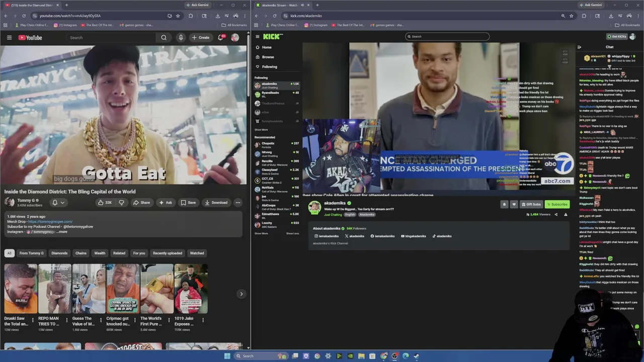Screen dimensions: 644x362
Task: Open YouTube account avatar menu
Action: pyautogui.click(x=235, y=38)
